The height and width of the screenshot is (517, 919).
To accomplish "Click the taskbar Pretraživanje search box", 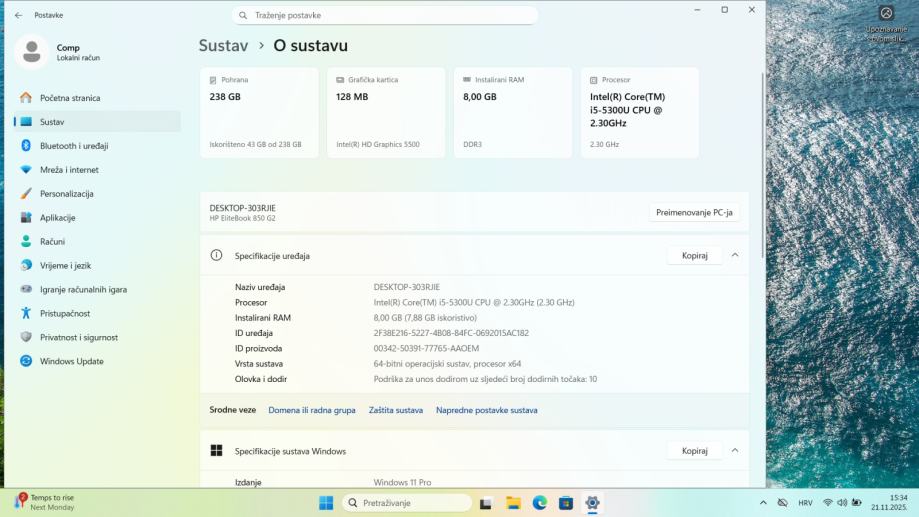I will tap(407, 503).
